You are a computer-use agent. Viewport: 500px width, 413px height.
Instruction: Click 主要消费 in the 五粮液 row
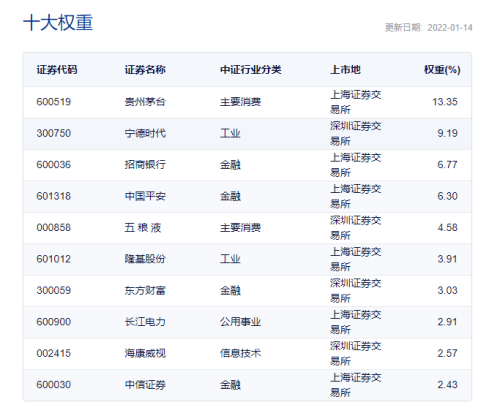tap(240, 228)
